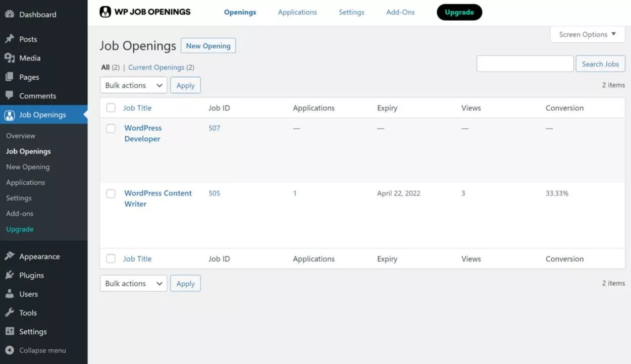The image size is (631, 364).
Task: Click the Search Jobs button
Action: (600, 64)
